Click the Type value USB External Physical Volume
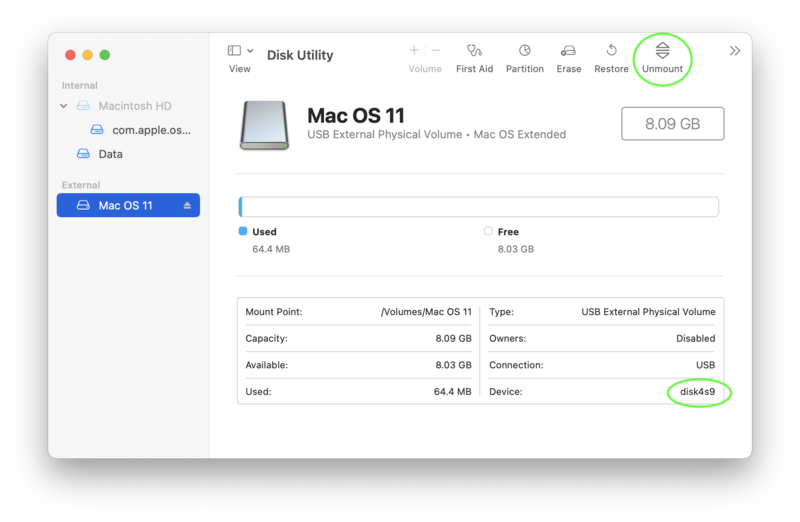800x522 pixels. pos(648,312)
